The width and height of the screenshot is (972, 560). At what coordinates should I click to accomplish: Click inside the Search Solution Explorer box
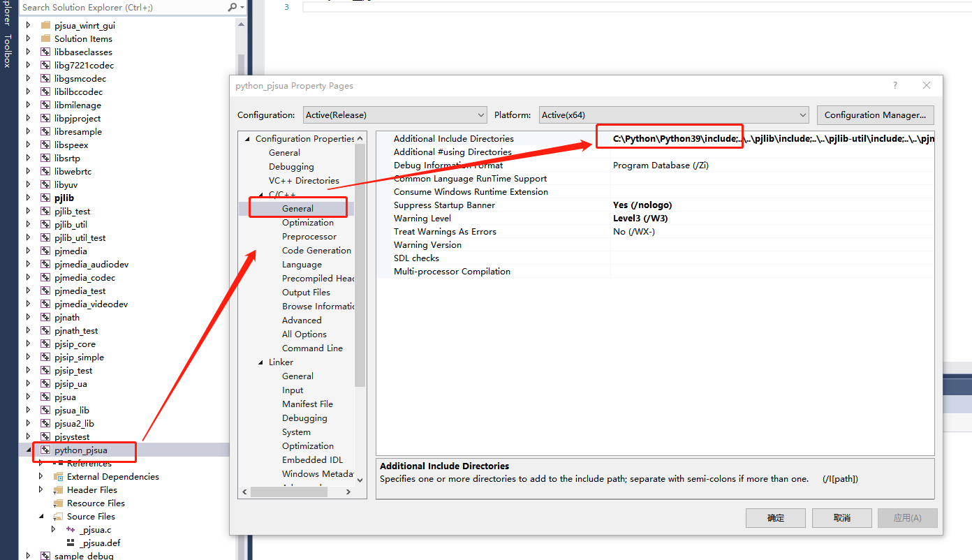pyautogui.click(x=123, y=7)
